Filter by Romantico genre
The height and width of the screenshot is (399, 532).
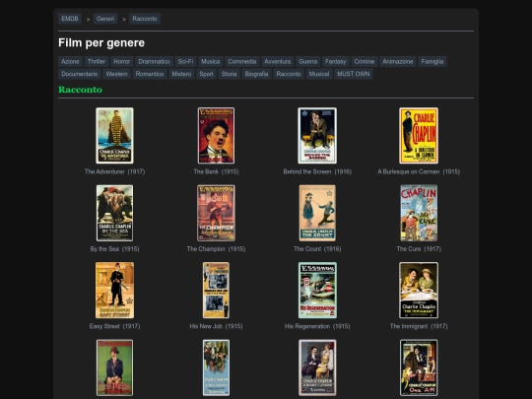coord(150,74)
